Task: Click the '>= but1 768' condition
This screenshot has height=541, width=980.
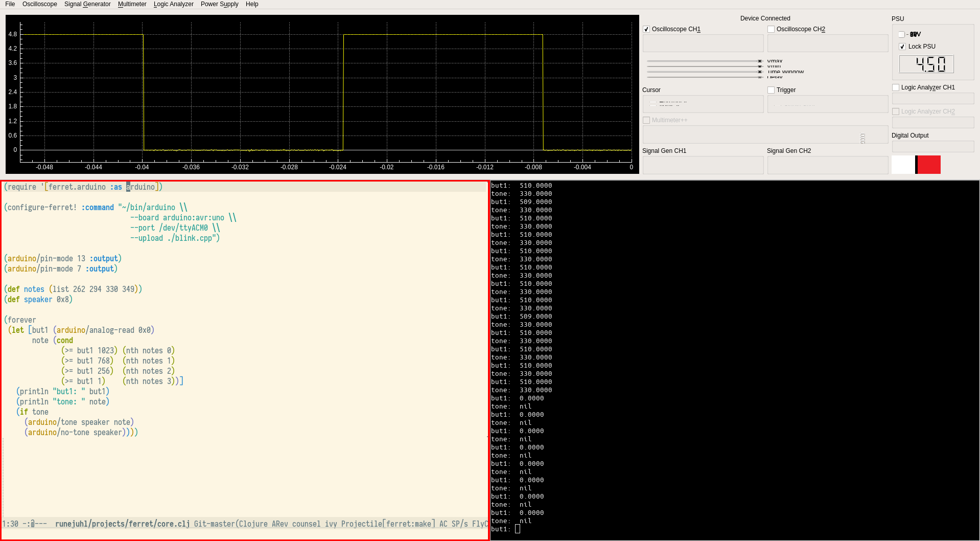Action: point(87,361)
